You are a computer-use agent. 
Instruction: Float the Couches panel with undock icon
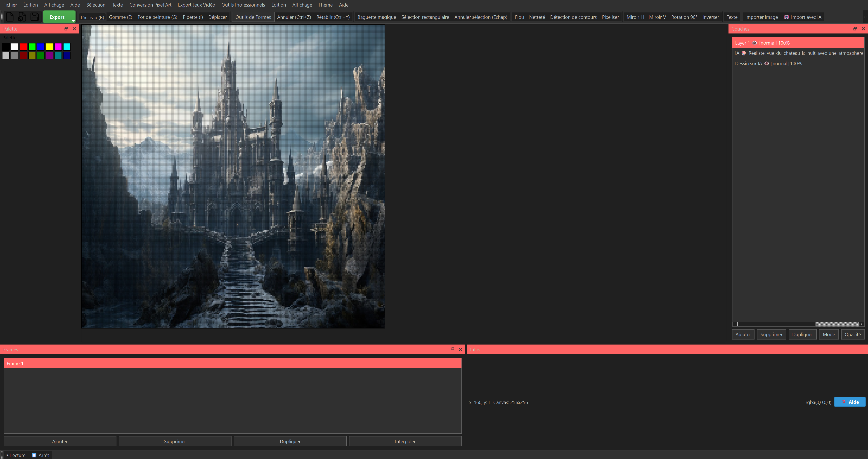pyautogui.click(x=854, y=29)
